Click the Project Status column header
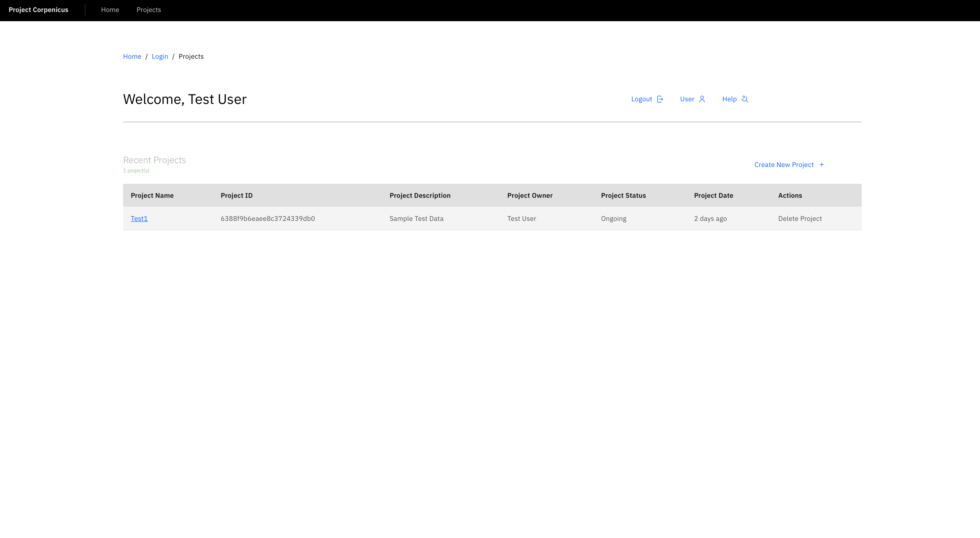The image size is (980, 538). 623,195
